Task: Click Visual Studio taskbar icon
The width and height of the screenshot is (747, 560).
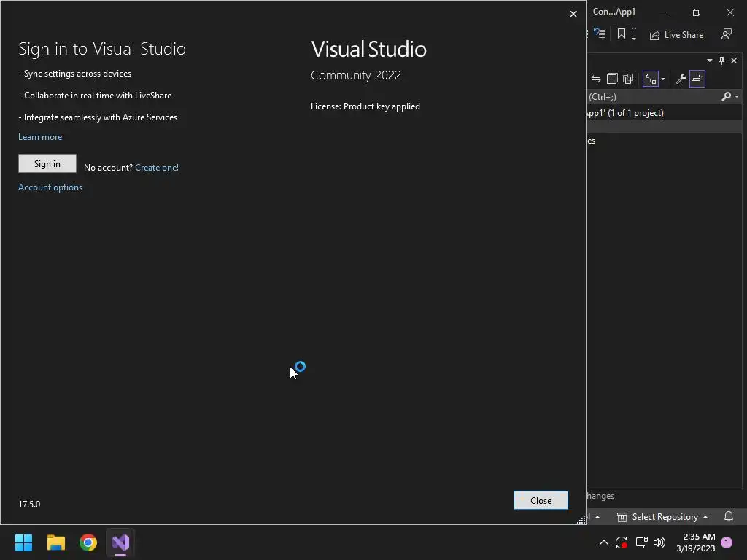Action: pos(120,542)
